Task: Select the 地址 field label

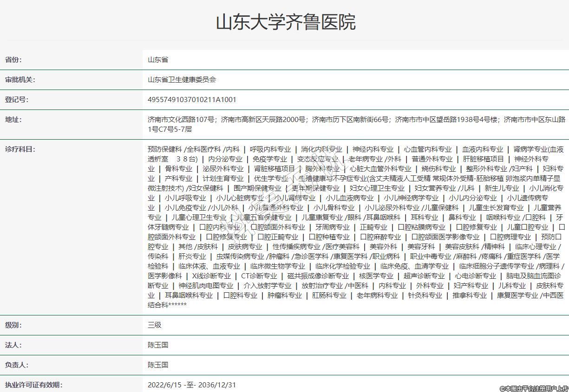Action: [13, 120]
